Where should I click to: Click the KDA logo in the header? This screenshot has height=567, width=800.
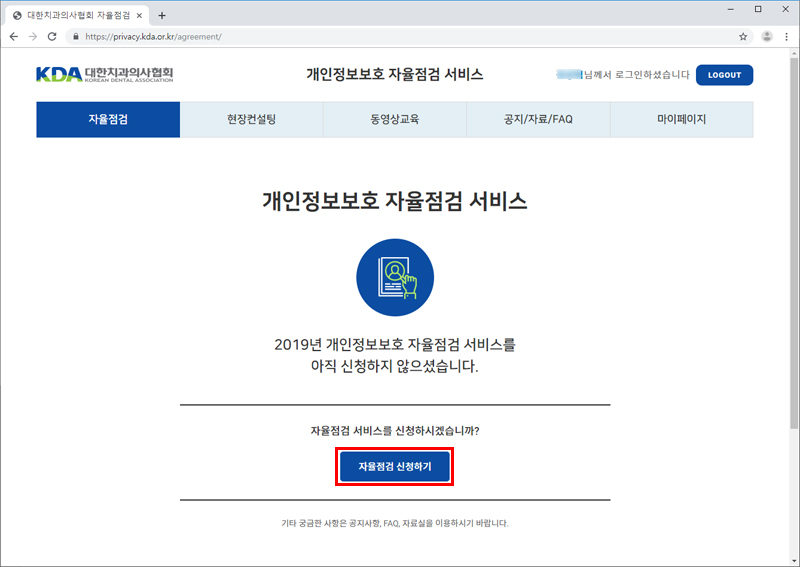pos(105,75)
